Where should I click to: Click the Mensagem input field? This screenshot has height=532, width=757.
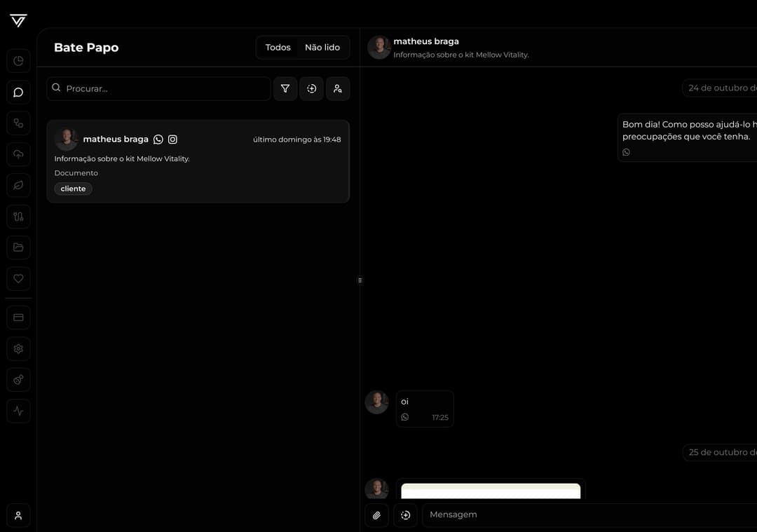click(x=589, y=514)
